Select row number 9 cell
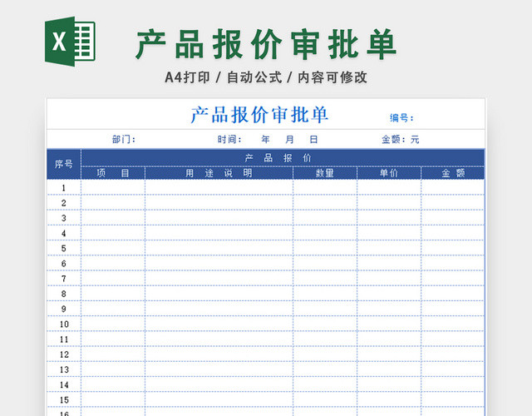 [x=64, y=309]
